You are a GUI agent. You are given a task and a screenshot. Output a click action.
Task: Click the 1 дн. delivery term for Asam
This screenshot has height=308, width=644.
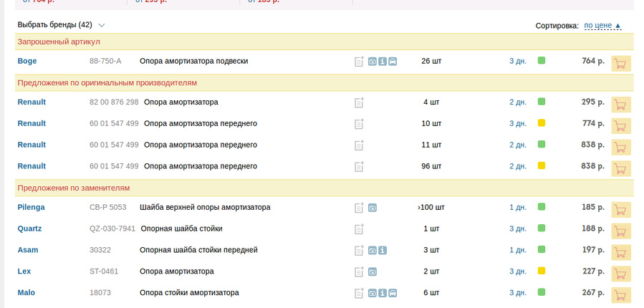(518, 250)
